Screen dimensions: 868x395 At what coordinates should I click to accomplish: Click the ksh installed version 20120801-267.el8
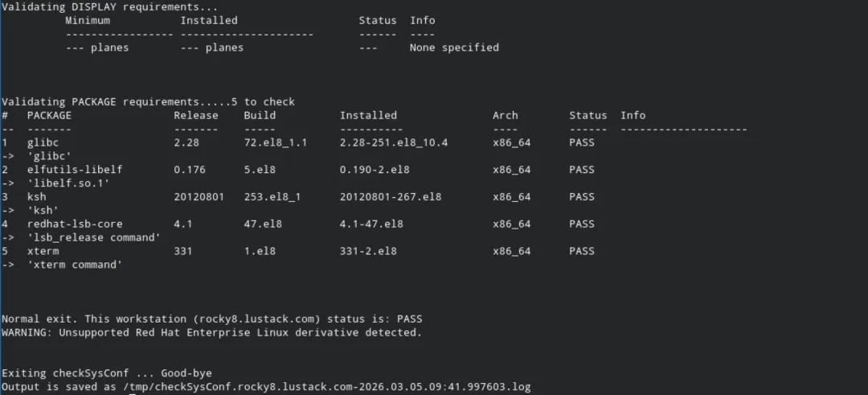point(391,196)
